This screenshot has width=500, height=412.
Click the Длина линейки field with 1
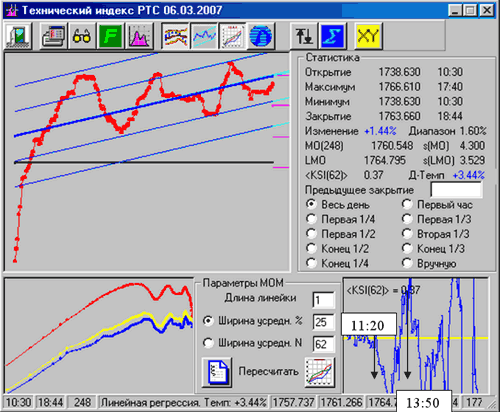(323, 300)
